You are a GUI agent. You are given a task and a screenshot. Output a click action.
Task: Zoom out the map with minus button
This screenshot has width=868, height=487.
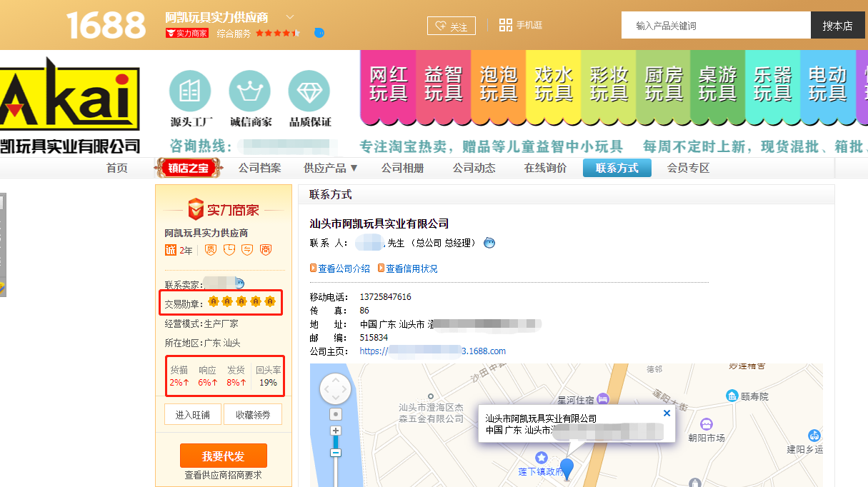pos(336,453)
